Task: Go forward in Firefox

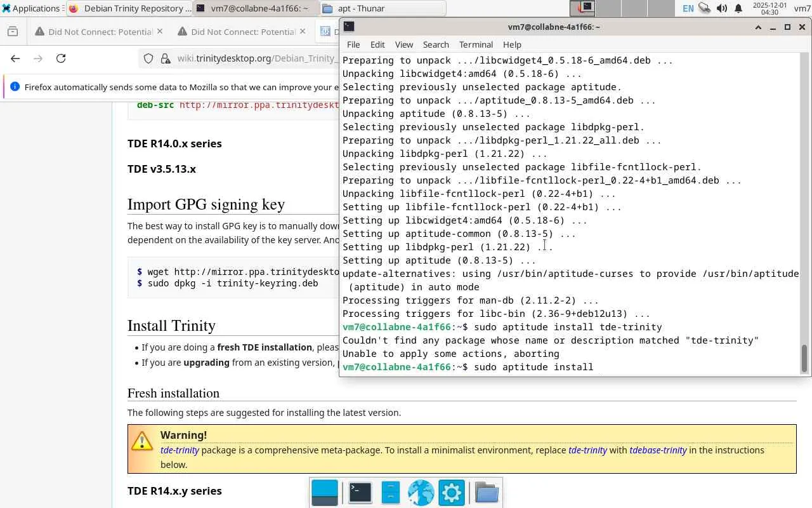Action: 38,58
